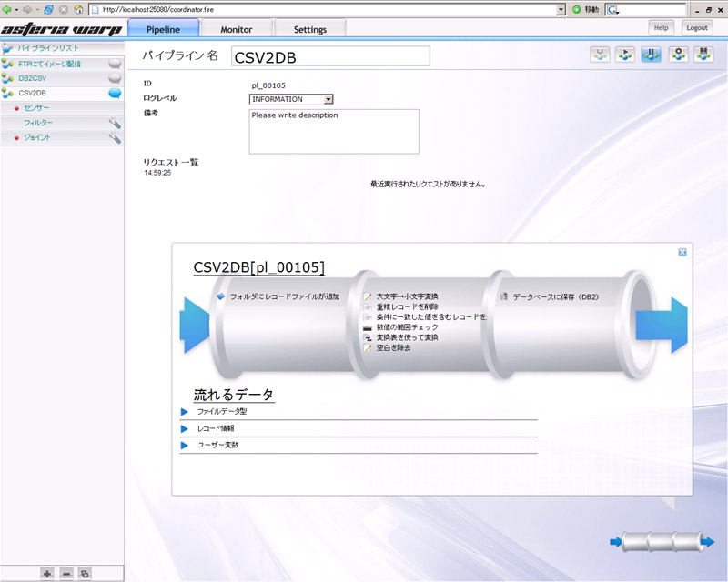Click the フォルダにレコードファイルが追加 sensor entry
Screen dimensions: 728x582
285,296
